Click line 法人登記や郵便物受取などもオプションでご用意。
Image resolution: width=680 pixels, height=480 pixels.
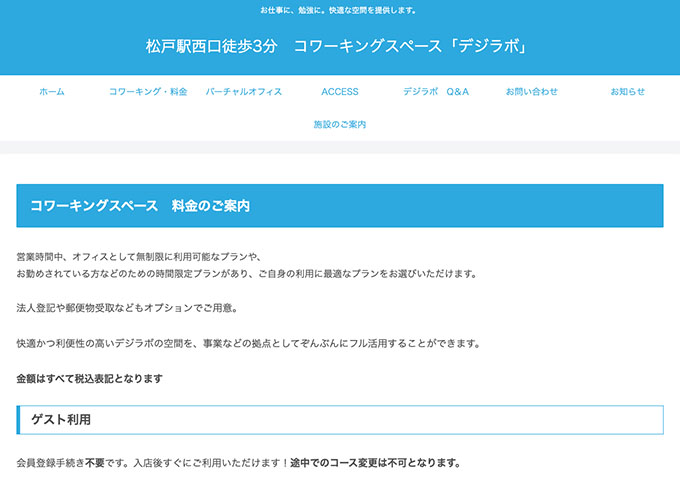coord(128,308)
